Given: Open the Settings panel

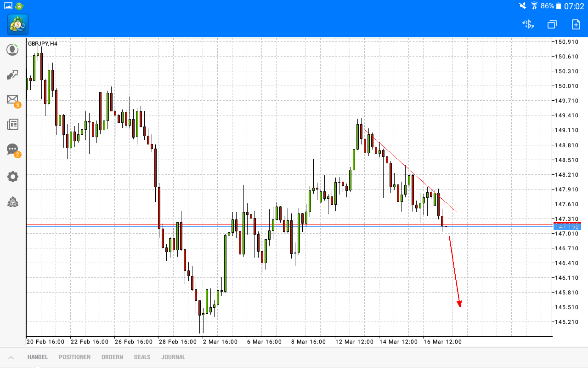Looking at the screenshot, I should pyautogui.click(x=12, y=176).
